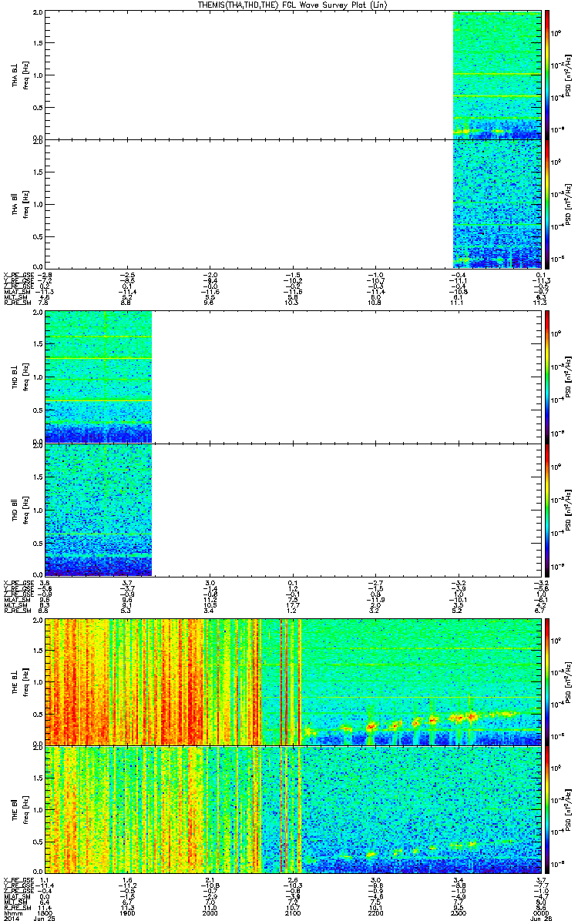Click the THA Bll panel PSD color bar
Image resolution: width=578 pixels, height=924 pixels.
point(547,204)
